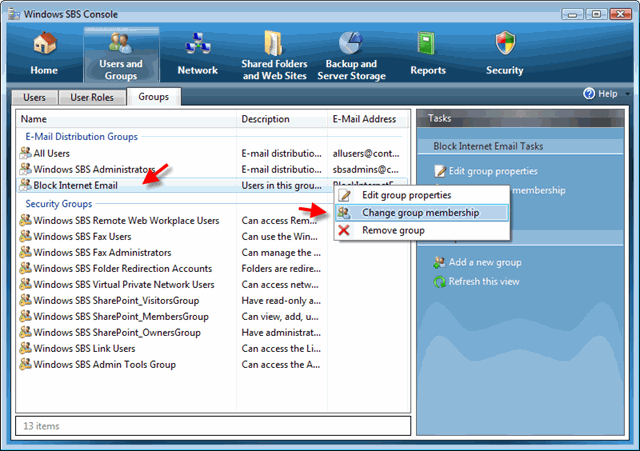Click Add a new group link

485,262
